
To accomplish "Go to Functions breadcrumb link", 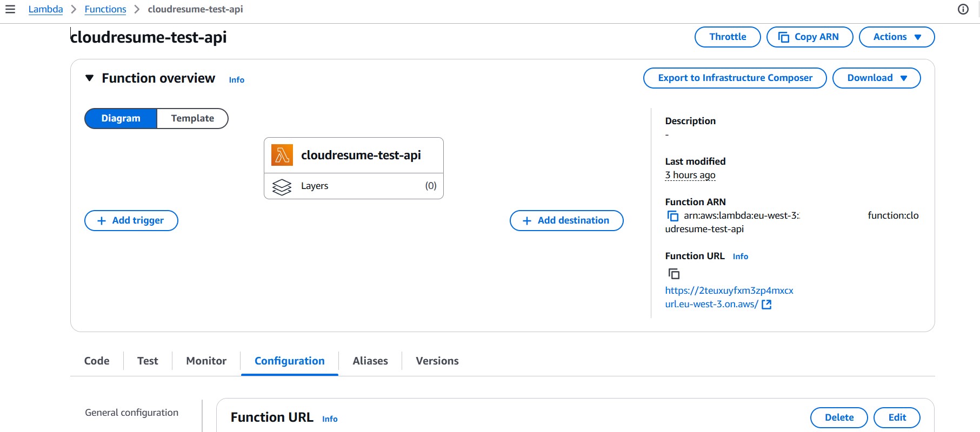I will (x=105, y=9).
